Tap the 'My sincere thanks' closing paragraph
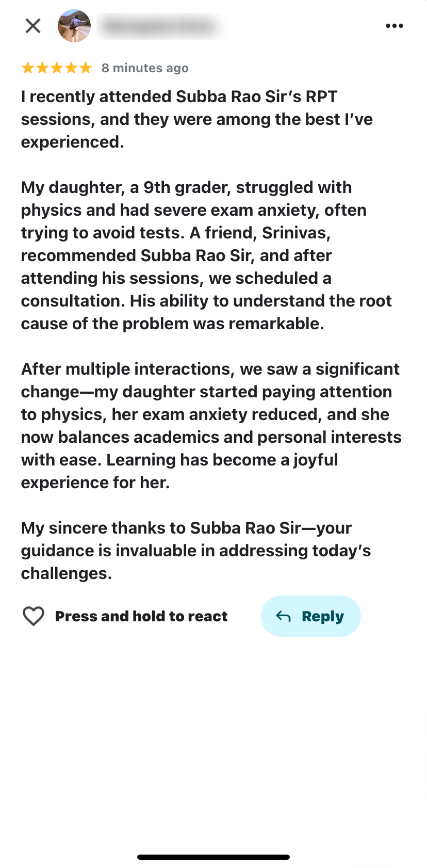The image size is (427, 868). [196, 551]
